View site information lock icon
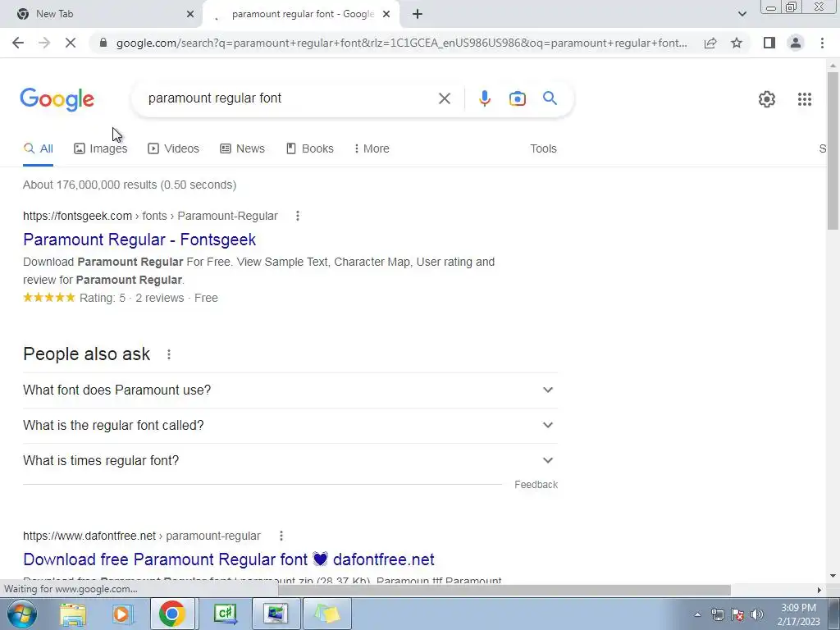 point(103,43)
